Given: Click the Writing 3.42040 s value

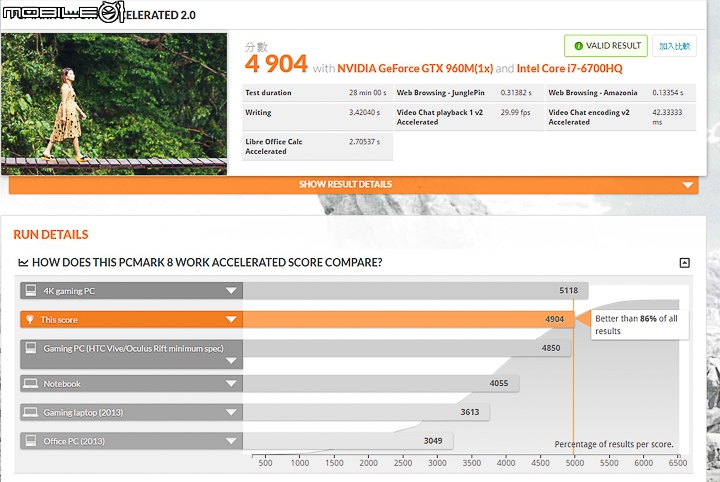Looking at the screenshot, I should click(x=364, y=112).
